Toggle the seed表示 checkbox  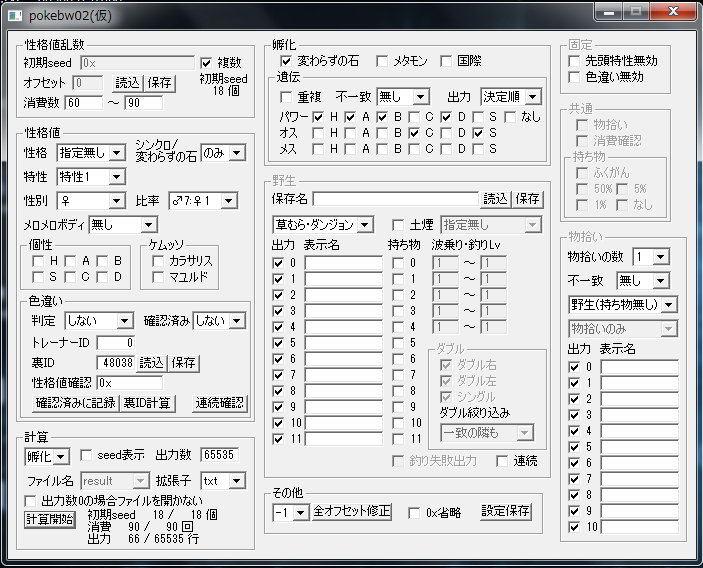coord(86,455)
